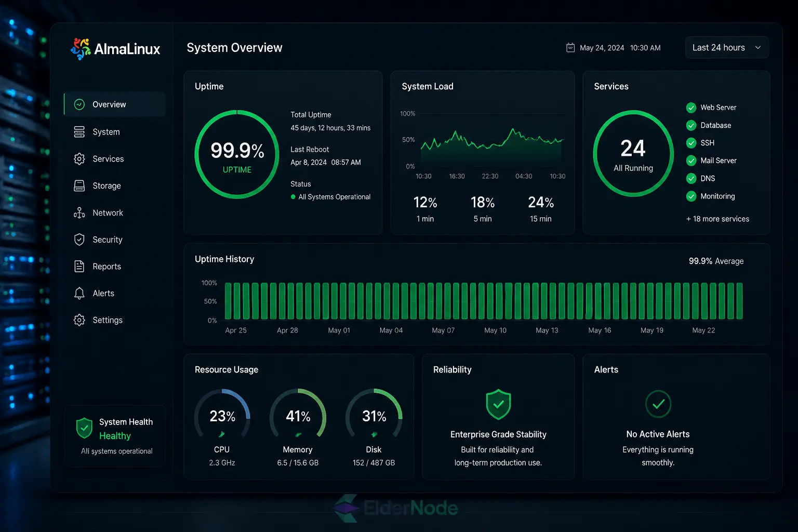This screenshot has width=798, height=532.
Task: Open the Overview menu item
Action: pos(115,104)
